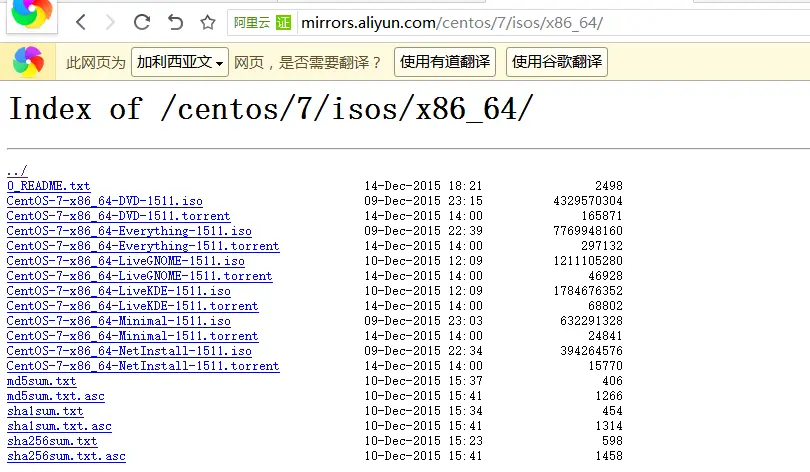Click the file size 394264576
Viewport: 810px width, 472px height.
click(591, 351)
